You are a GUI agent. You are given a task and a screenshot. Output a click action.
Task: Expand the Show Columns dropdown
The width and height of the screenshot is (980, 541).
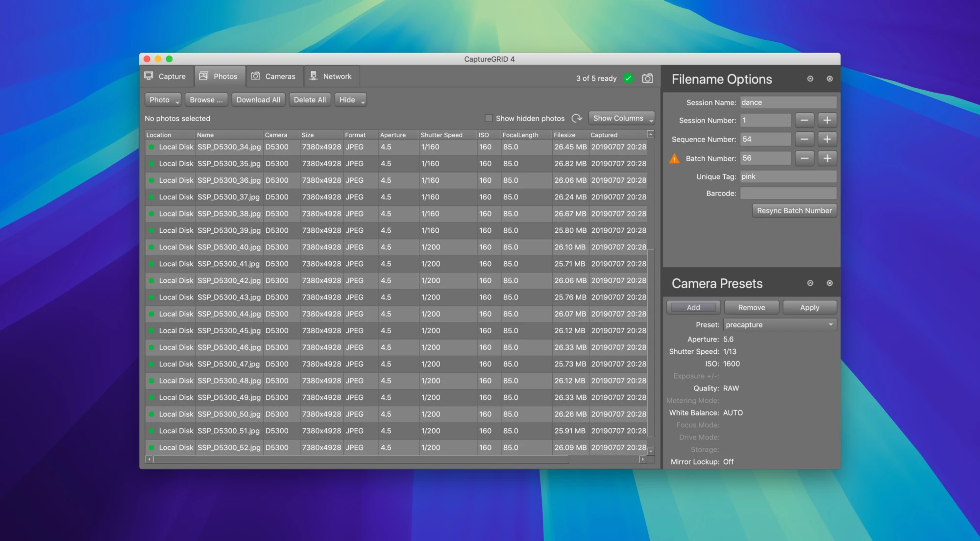click(621, 118)
